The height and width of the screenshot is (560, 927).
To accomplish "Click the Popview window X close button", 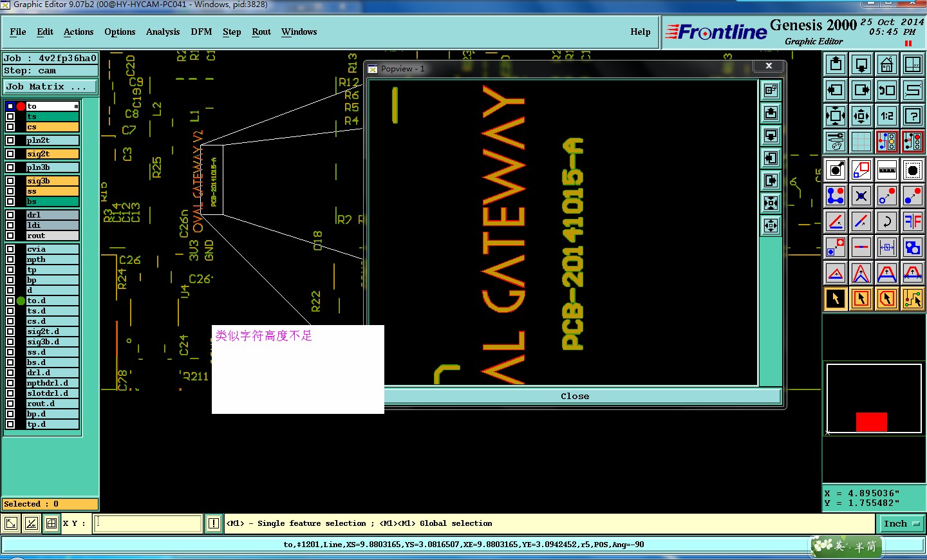I will point(769,66).
